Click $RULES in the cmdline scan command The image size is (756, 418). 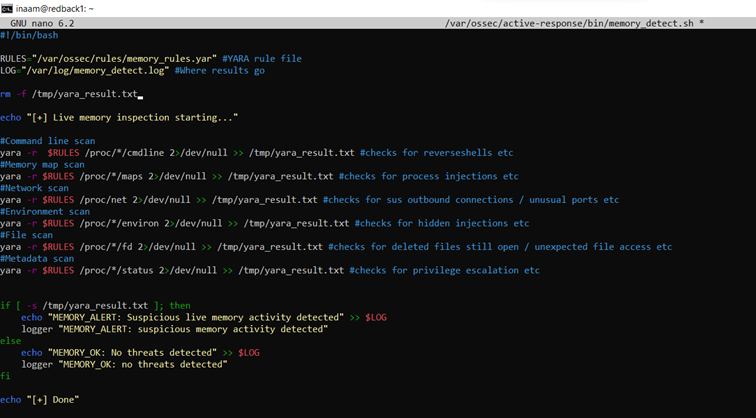[x=64, y=153]
